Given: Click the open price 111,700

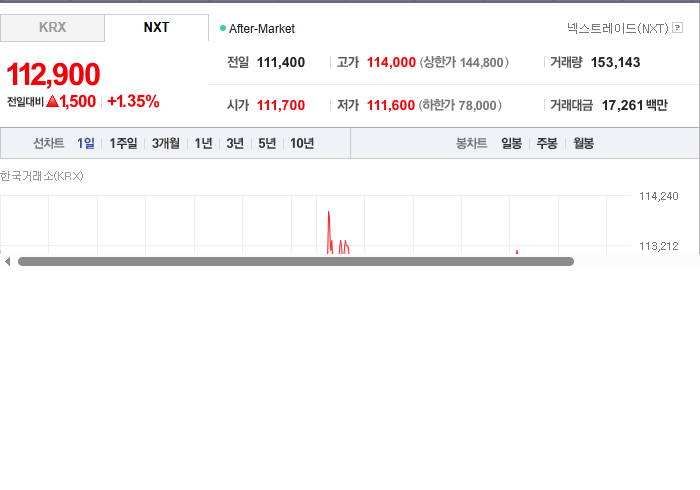Looking at the screenshot, I should pos(281,105).
